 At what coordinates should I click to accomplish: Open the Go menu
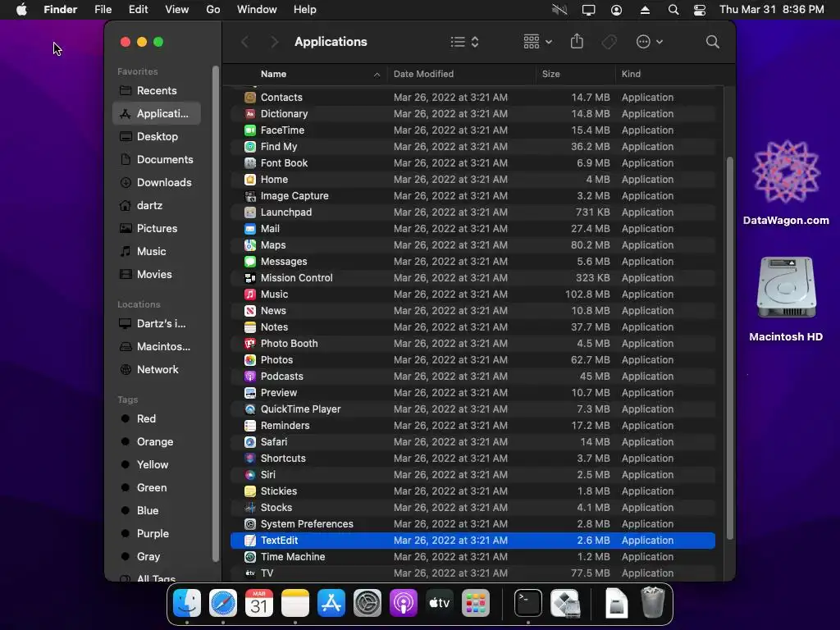coord(213,10)
